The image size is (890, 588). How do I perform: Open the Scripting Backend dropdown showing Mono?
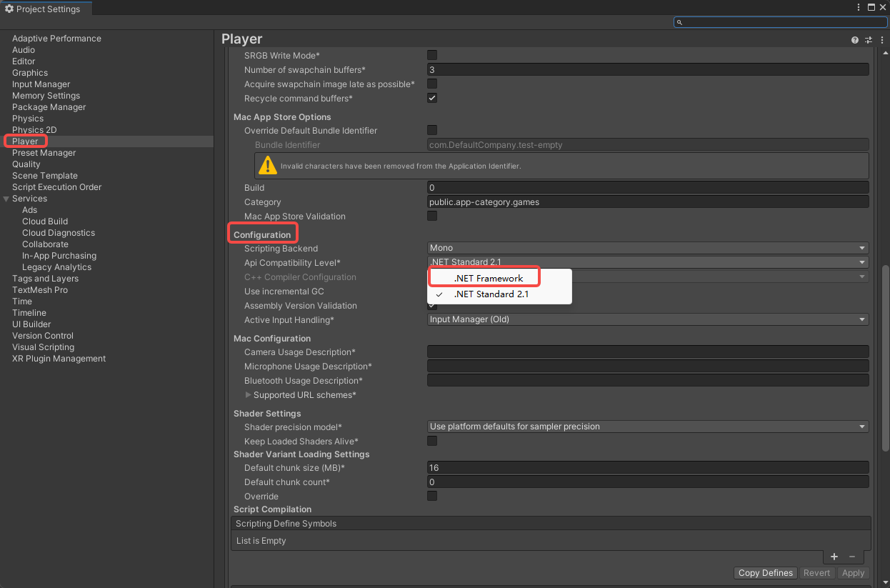coord(647,248)
